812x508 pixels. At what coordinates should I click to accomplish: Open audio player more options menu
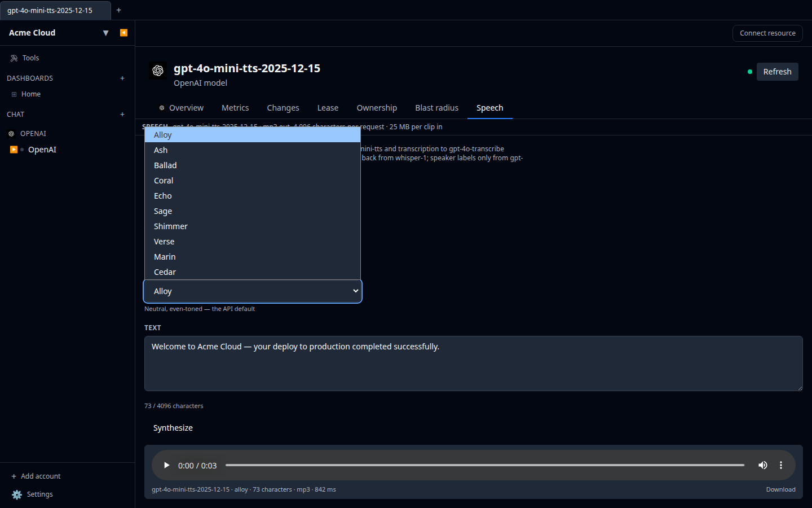point(781,466)
